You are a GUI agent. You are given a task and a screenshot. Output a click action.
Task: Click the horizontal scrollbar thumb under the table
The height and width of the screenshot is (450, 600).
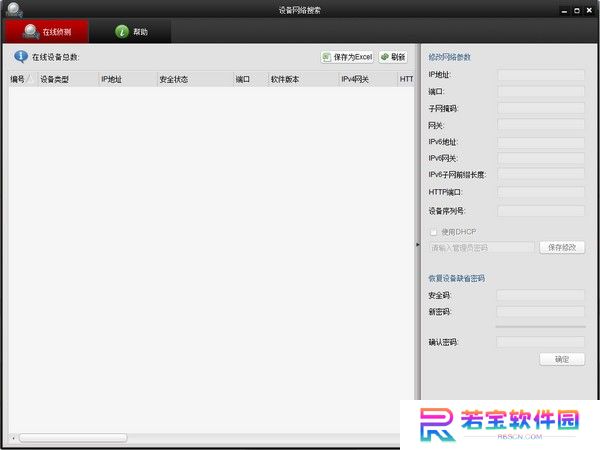pos(73,438)
